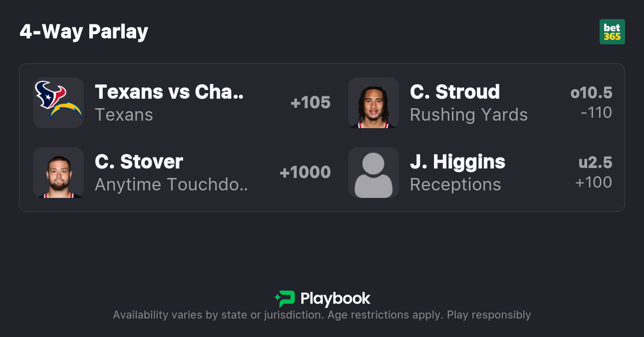Image resolution: width=644 pixels, height=337 pixels.
Task: Click the Texans vs Chargers team logos
Action: 58,103
